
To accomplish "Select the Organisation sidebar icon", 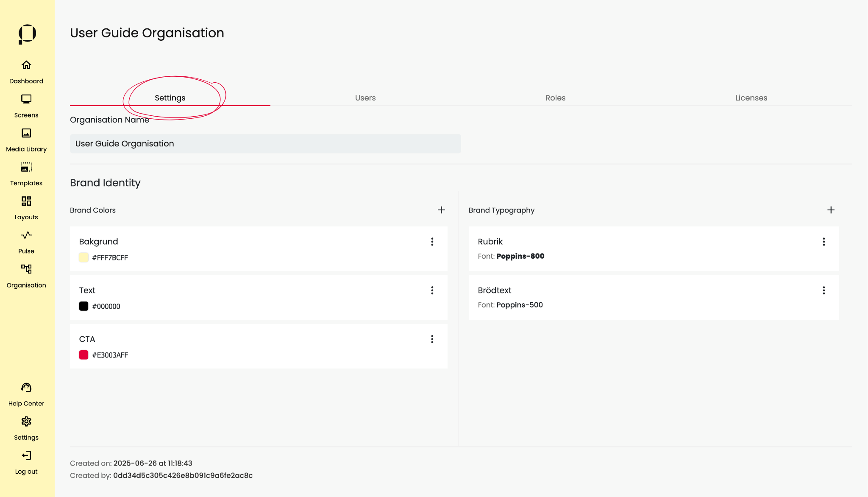I will coord(26,269).
